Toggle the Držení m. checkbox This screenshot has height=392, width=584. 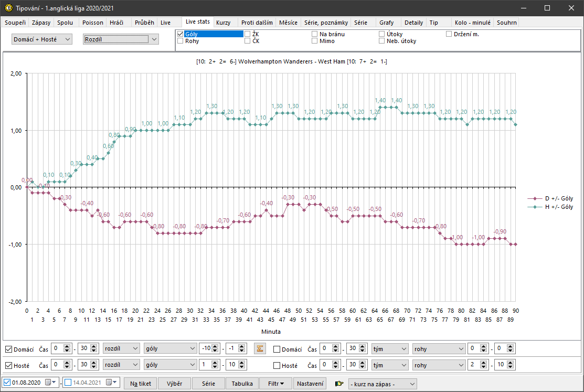(449, 34)
